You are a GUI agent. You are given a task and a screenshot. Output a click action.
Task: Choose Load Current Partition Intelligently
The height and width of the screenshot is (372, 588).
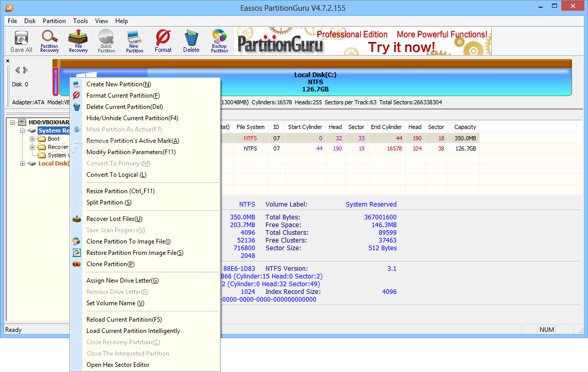click(145, 331)
